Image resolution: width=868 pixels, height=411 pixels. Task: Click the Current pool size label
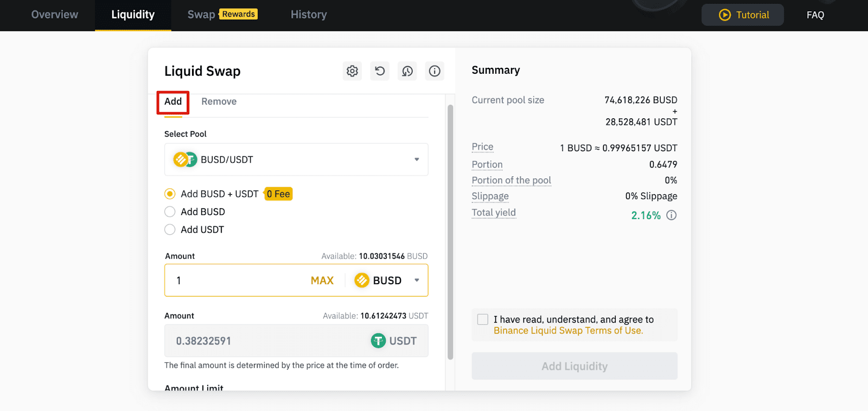pyautogui.click(x=508, y=100)
